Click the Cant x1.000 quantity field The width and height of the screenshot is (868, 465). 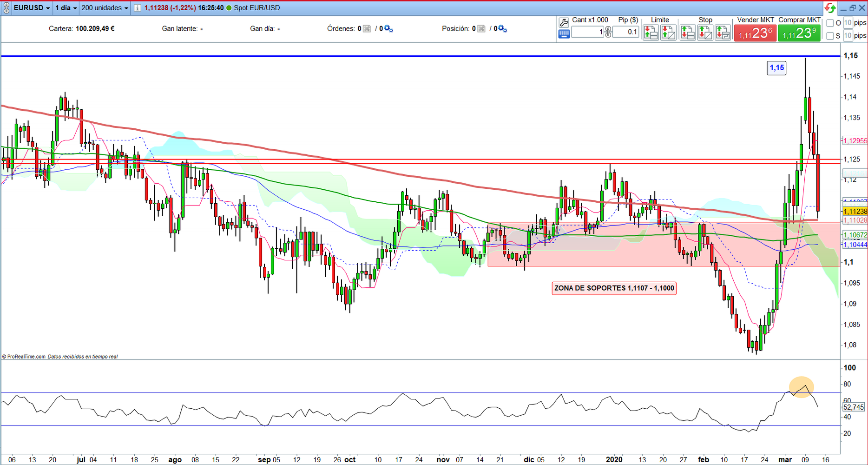point(588,32)
